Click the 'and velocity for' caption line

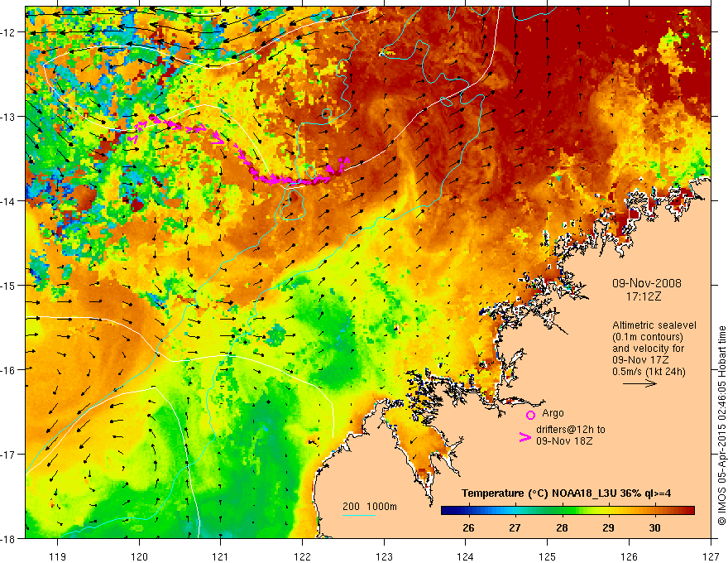pos(648,349)
